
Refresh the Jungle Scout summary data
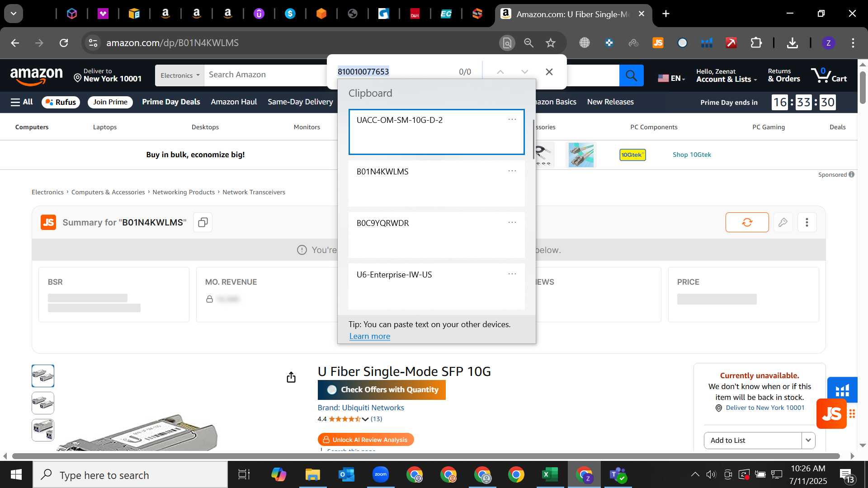point(747,222)
